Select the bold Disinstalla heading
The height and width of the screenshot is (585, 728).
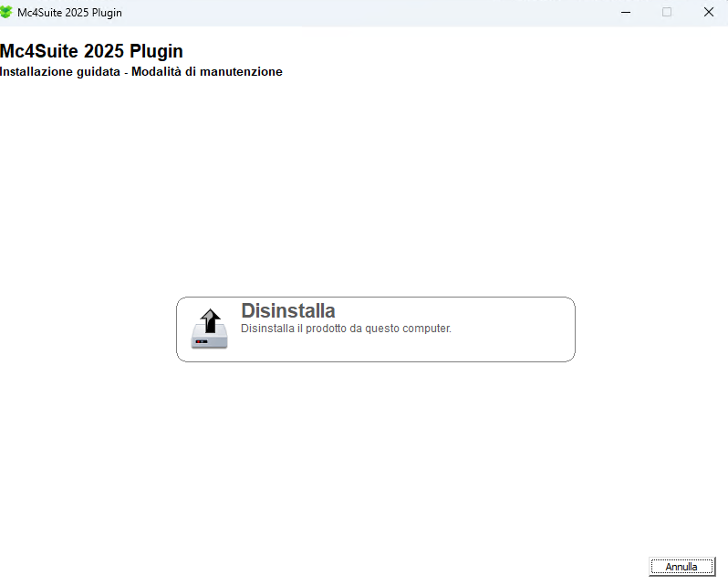pos(287,310)
